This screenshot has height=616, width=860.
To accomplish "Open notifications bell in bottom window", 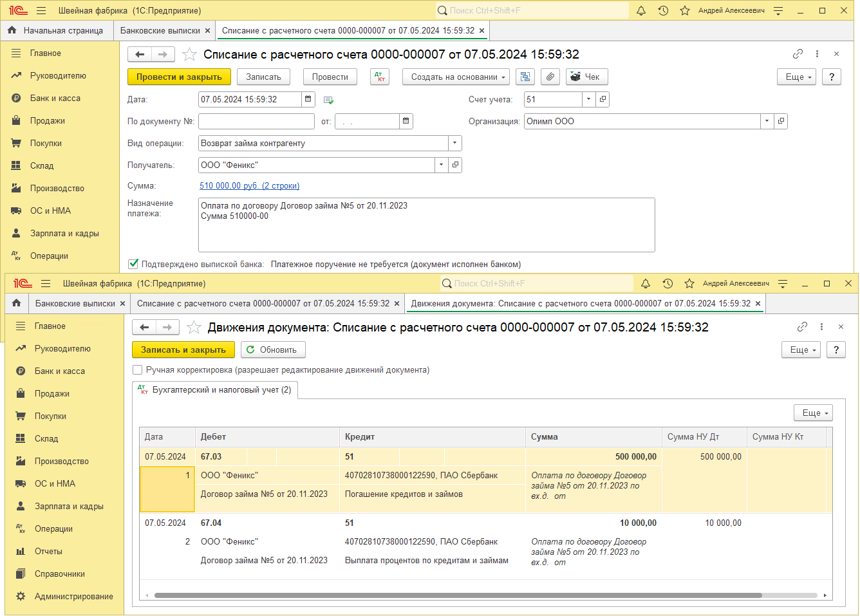I will point(646,283).
